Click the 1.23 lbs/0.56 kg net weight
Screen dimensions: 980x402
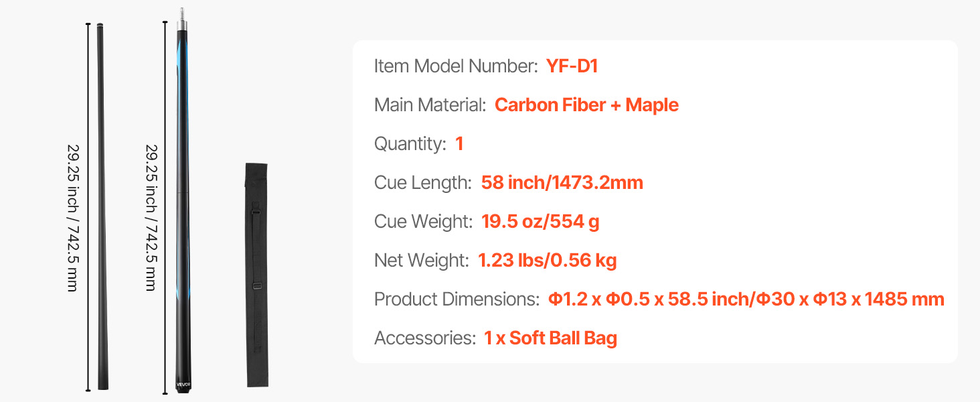(547, 260)
